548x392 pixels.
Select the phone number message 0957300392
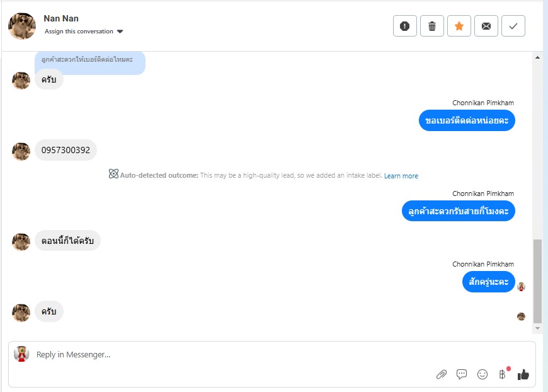pos(66,150)
